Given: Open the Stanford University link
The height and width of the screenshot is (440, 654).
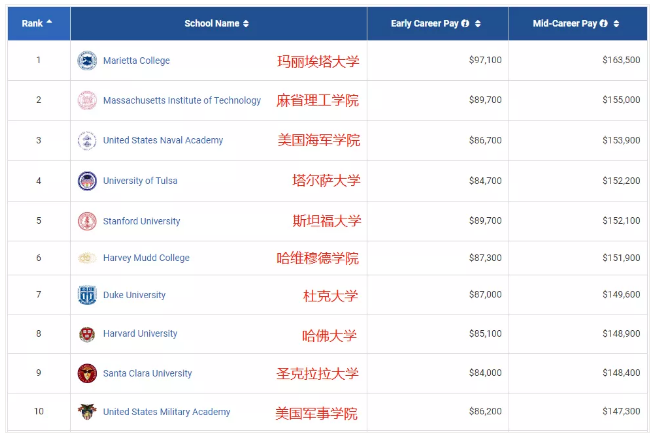Looking at the screenshot, I should click(140, 220).
